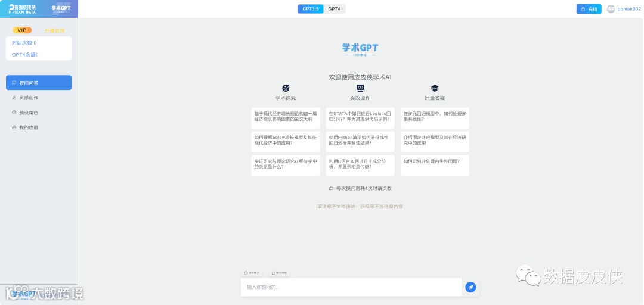Image resolution: width=644 pixels, height=305 pixels.
Task: Choose prompt 介绍固定效应模型
Action: pyautogui.click(x=435, y=142)
